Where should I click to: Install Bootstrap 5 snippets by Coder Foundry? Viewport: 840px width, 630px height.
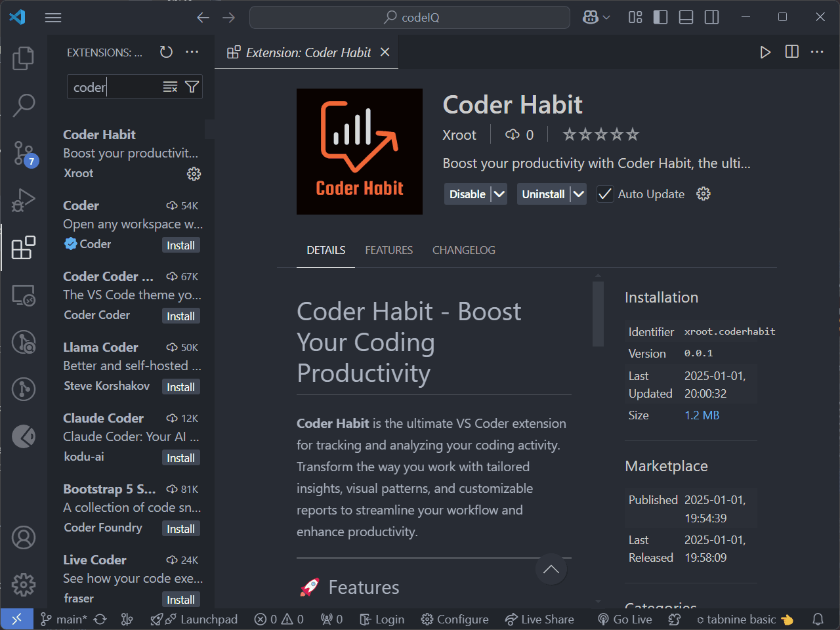(180, 529)
